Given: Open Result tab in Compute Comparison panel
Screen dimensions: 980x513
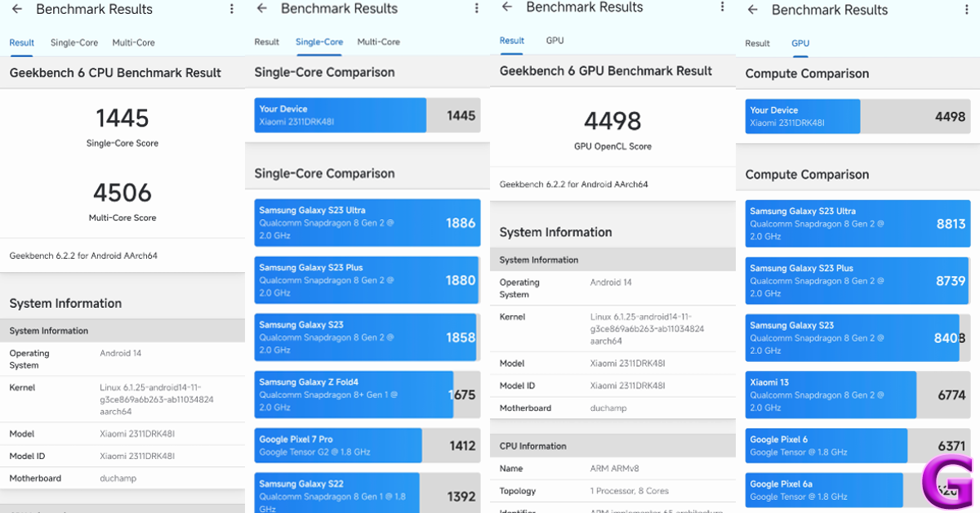Looking at the screenshot, I should (x=757, y=43).
